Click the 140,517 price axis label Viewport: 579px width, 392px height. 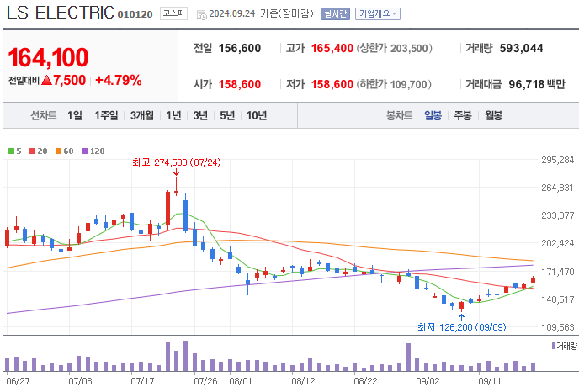[x=558, y=299]
